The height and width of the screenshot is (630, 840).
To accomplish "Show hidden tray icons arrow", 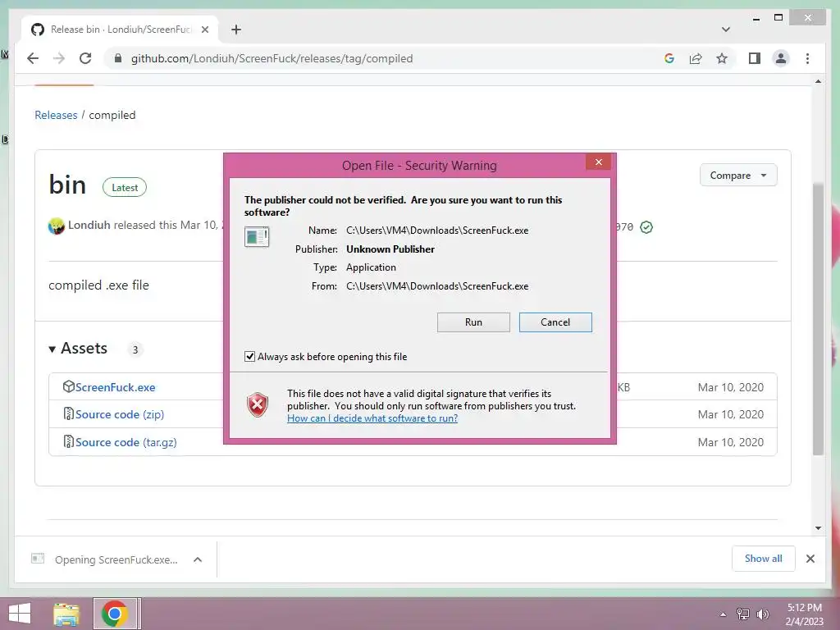I will click(x=723, y=614).
